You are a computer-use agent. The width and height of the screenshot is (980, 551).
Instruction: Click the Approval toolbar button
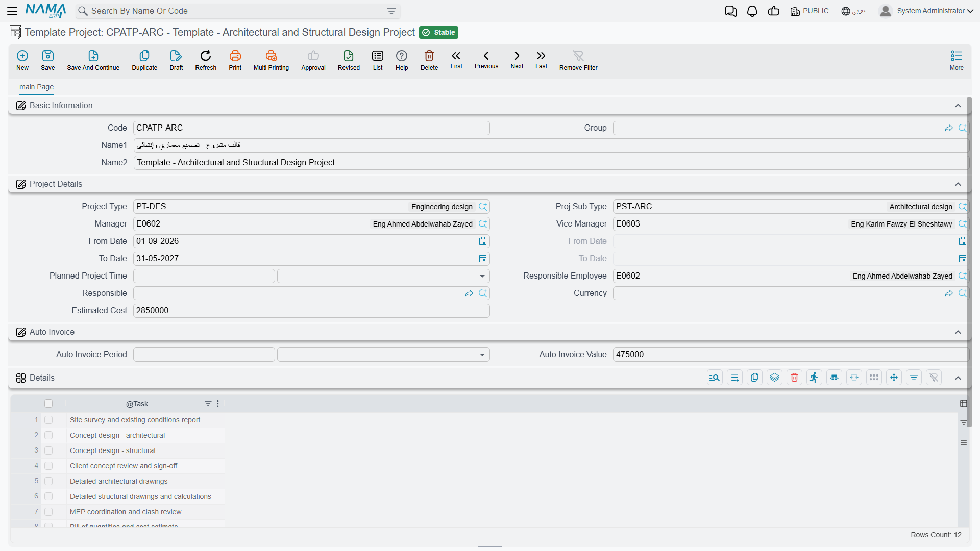tap(313, 60)
